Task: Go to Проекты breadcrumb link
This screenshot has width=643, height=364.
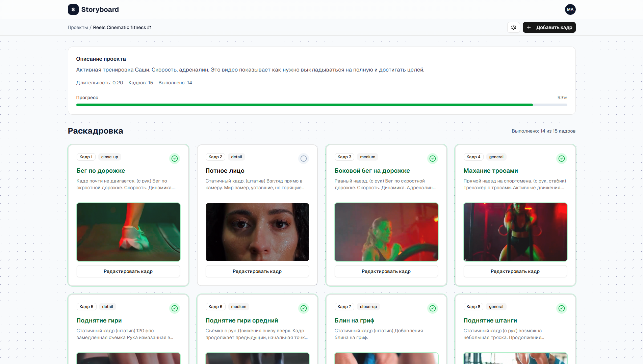Action: tap(78, 27)
